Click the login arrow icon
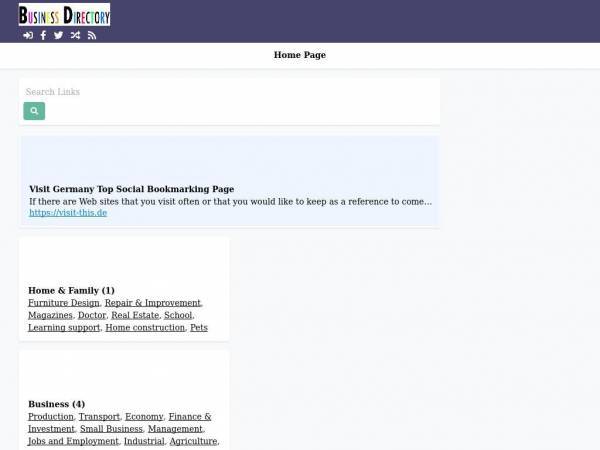This screenshot has width=600, height=450. (28, 36)
